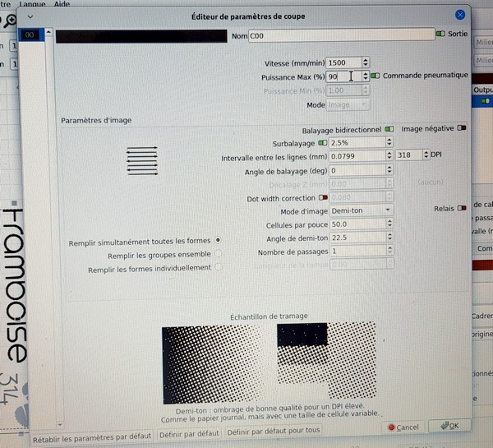Adjust Puissance Max spinner arrows
The image size is (493, 448).
pos(366,76)
